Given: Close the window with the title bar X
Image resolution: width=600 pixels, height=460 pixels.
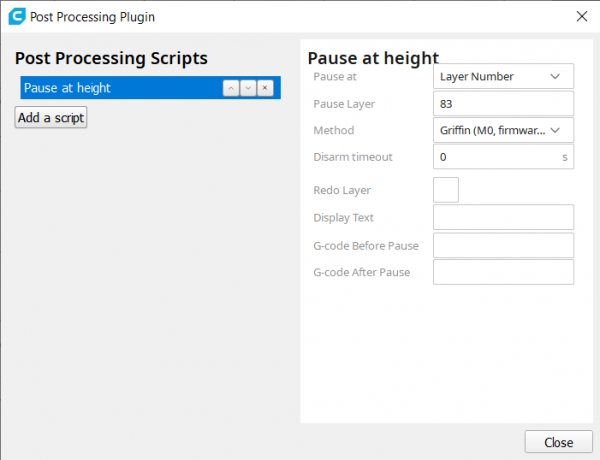Looking at the screenshot, I should [582, 16].
